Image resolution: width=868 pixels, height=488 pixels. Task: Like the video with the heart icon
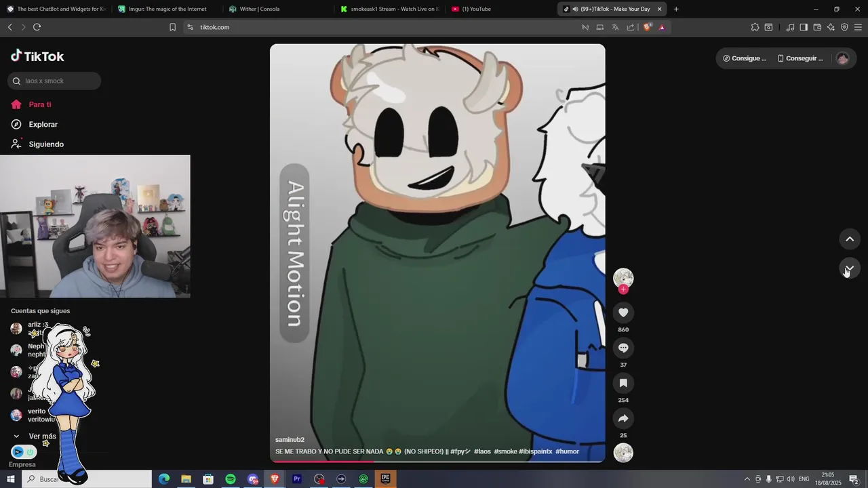click(623, 312)
